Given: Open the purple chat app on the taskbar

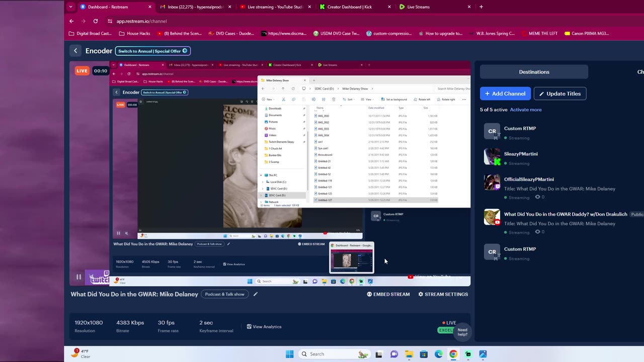Looking at the screenshot, I should pos(394,354).
